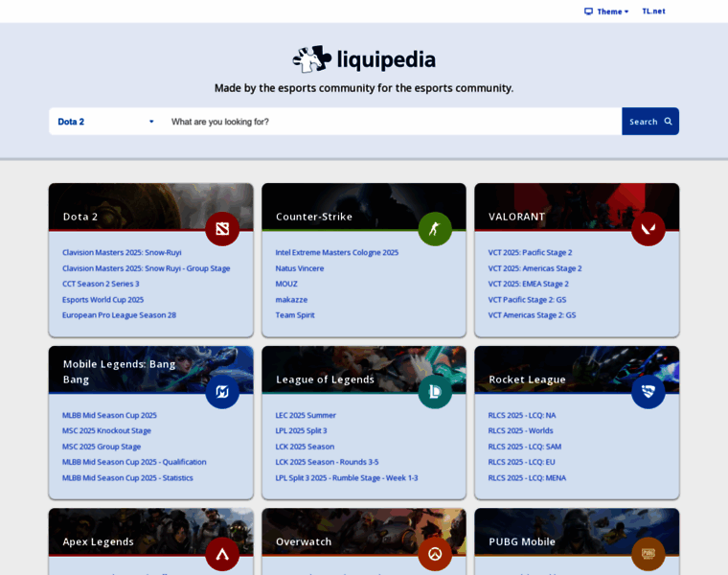
Task: Click the Apex Legends round logo icon
Action: pyautogui.click(x=222, y=554)
